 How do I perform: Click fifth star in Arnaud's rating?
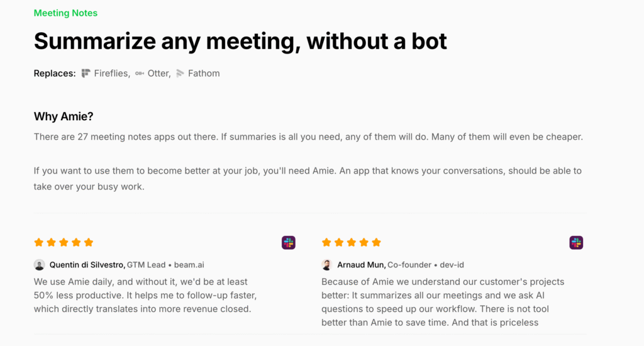tap(376, 242)
